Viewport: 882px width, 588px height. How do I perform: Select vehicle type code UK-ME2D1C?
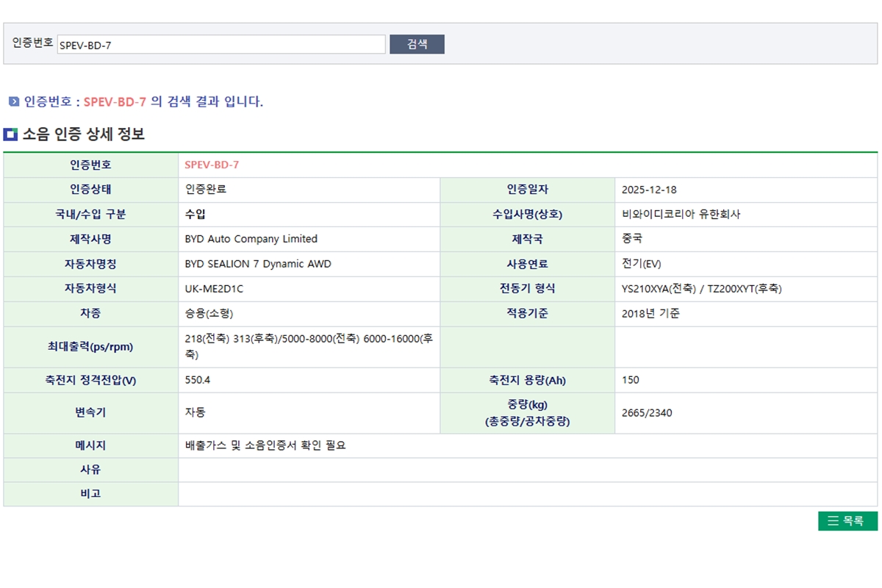(214, 289)
